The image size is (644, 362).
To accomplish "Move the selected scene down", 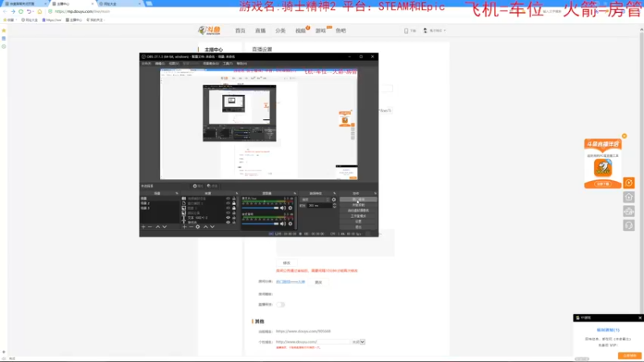I will coord(165,227).
